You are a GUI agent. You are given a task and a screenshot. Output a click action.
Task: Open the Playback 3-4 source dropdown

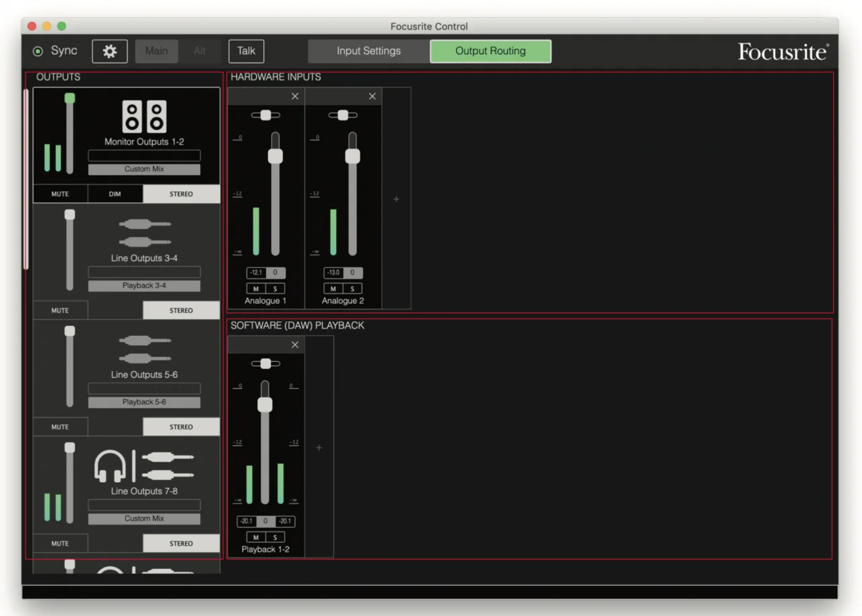pyautogui.click(x=144, y=285)
